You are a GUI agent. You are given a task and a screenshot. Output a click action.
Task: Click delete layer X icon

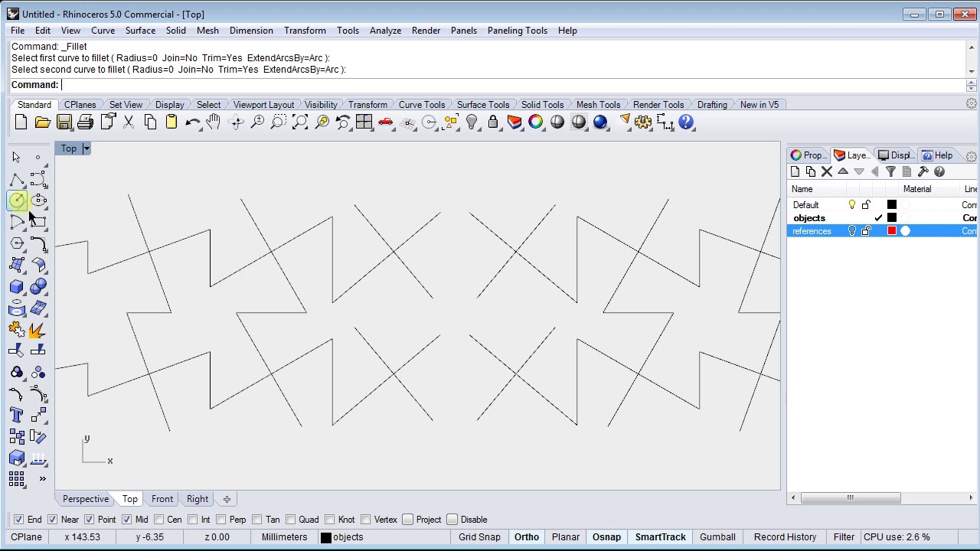click(827, 171)
